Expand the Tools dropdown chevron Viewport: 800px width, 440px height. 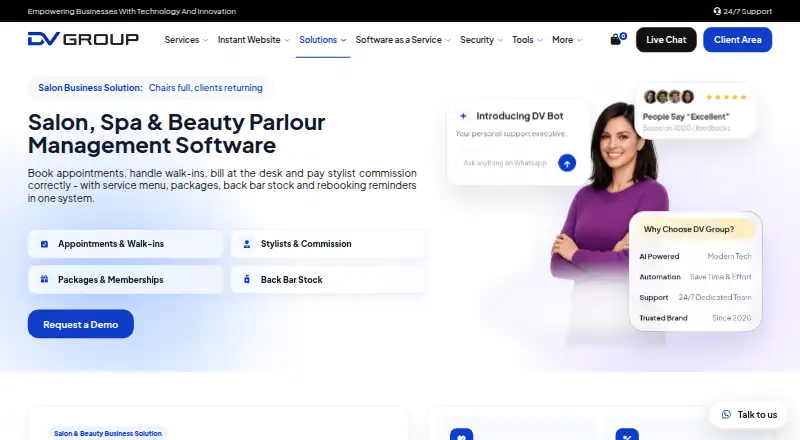[x=540, y=40]
